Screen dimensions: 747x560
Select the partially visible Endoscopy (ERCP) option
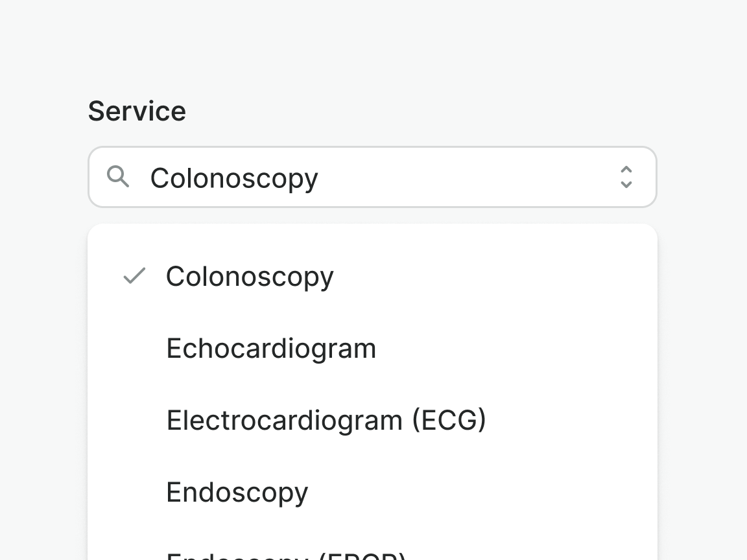click(x=286, y=555)
